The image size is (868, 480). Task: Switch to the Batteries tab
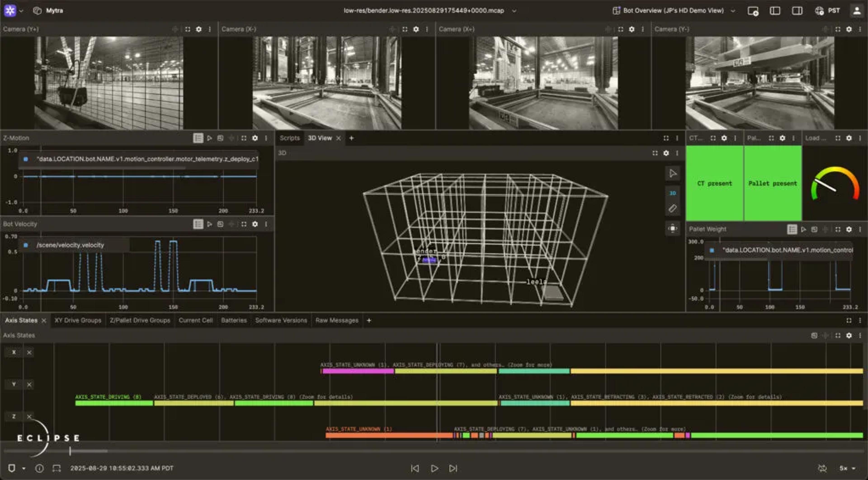pos(234,320)
